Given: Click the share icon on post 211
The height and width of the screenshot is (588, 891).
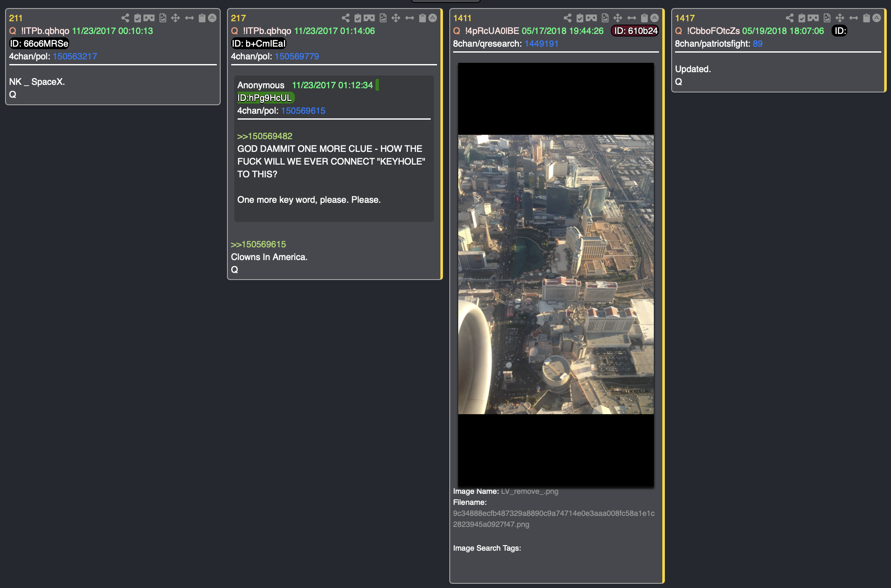Looking at the screenshot, I should (125, 18).
